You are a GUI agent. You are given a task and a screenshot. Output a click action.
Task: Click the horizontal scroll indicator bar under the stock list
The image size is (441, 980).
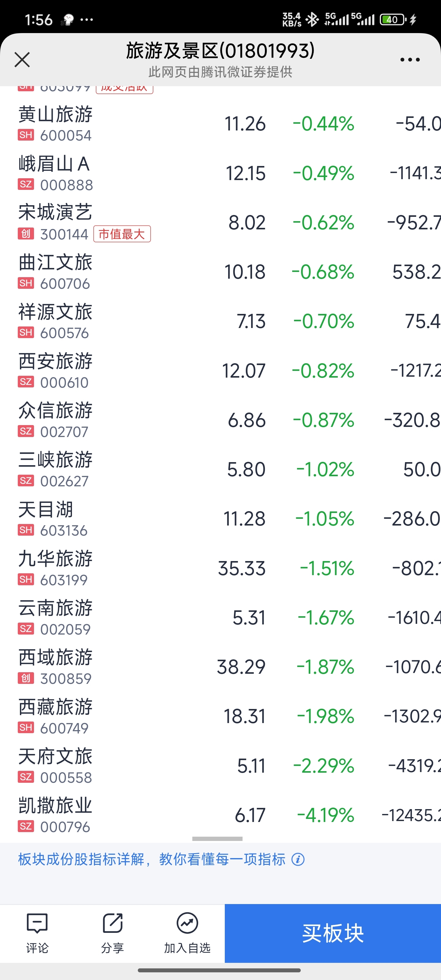pyautogui.click(x=217, y=839)
